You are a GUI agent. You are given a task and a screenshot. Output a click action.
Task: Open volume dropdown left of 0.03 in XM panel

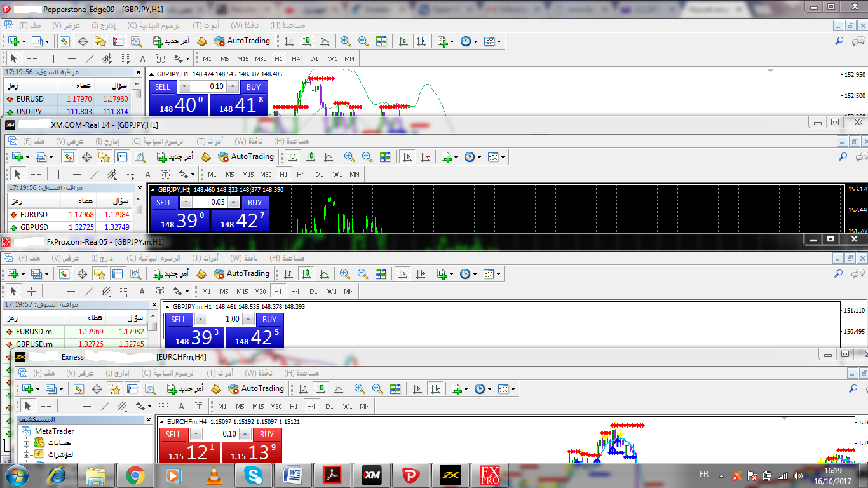185,202
